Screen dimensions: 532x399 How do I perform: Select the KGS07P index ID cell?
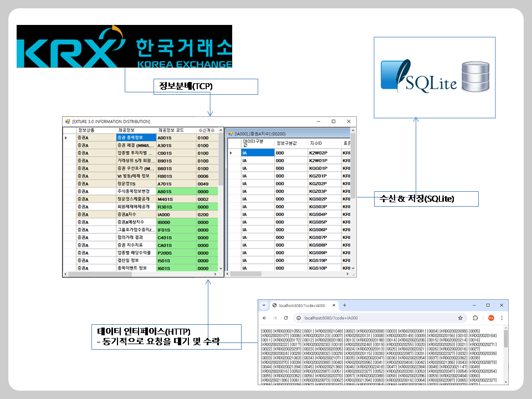pos(324,237)
